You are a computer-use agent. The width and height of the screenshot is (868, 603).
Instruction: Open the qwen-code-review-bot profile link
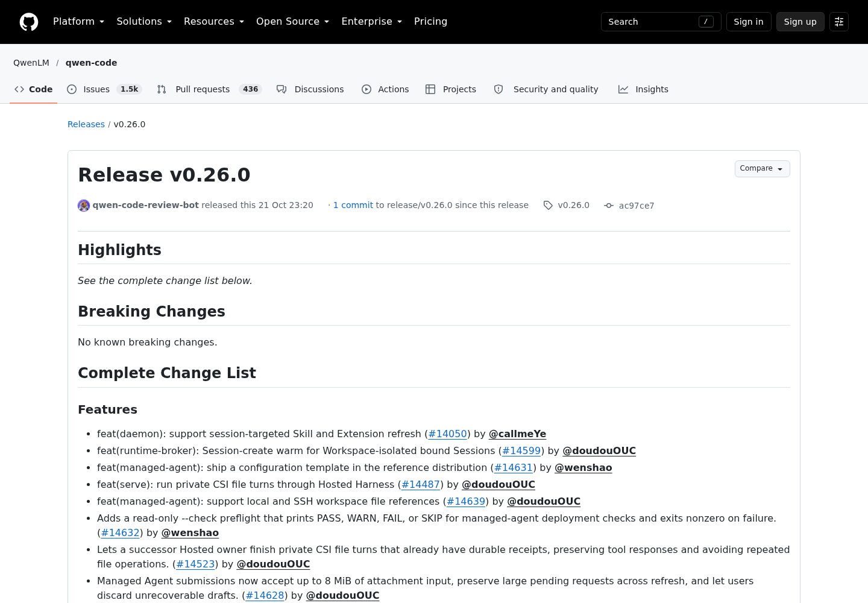(146, 205)
